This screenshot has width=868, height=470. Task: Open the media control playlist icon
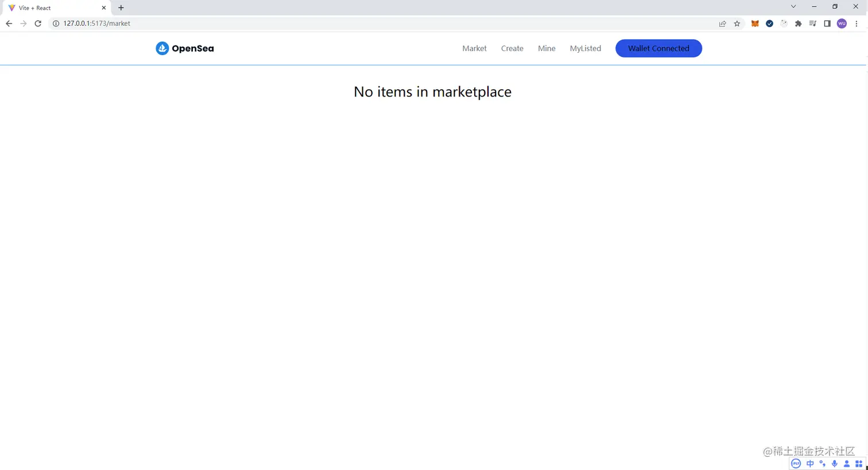(812, 24)
